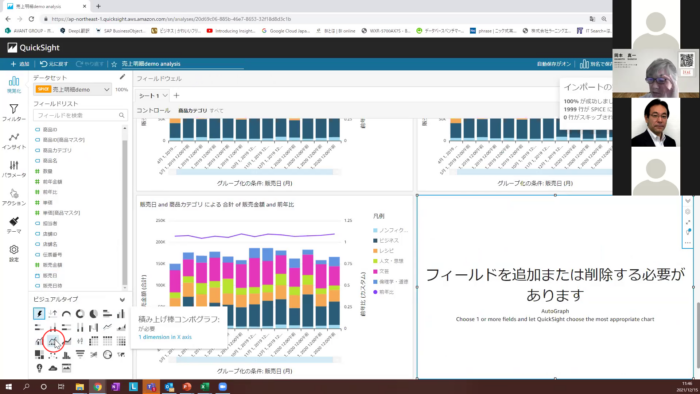Click the lower chart's horizontal date scrollbar
Image resolution: width=700 pixels, height=394 pixels.
[x=254, y=360]
